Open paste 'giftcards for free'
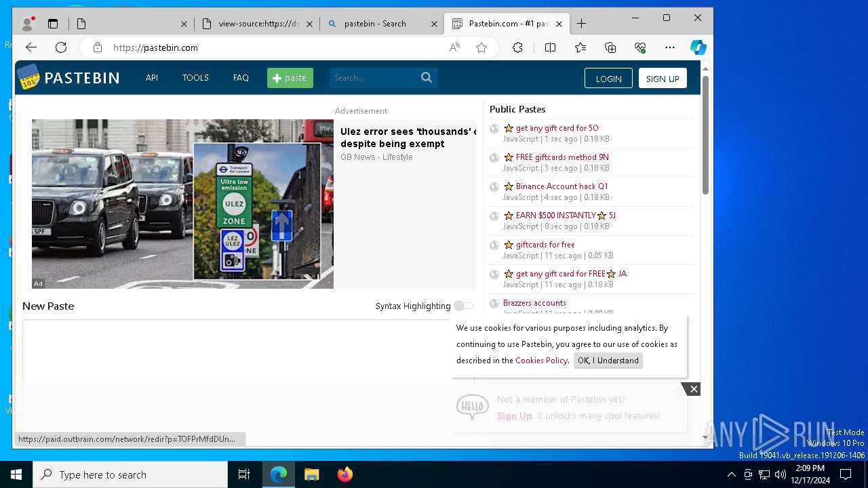This screenshot has height=488, width=868. click(x=545, y=244)
